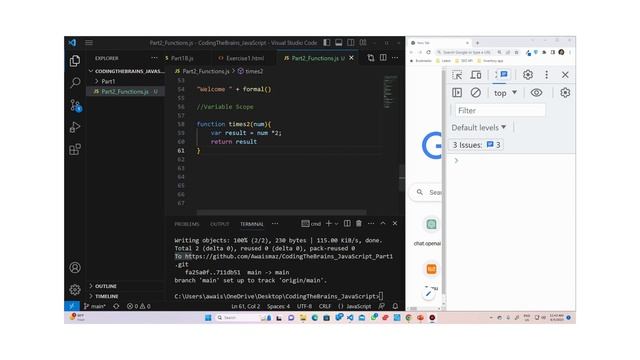Maximize the panel with the up chevron

tap(383, 223)
